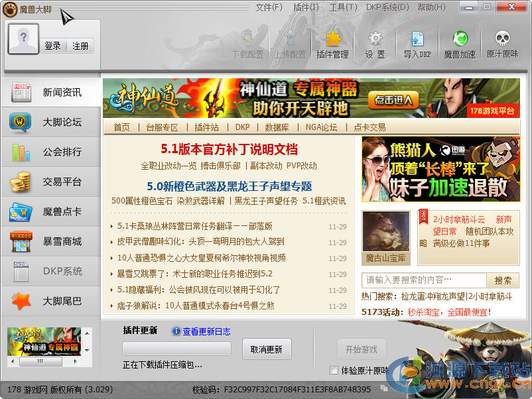Image resolution: width=532 pixels, height=399 pixels.
Task: Click the 导入DKP import icon
Action: pyautogui.click(x=417, y=38)
